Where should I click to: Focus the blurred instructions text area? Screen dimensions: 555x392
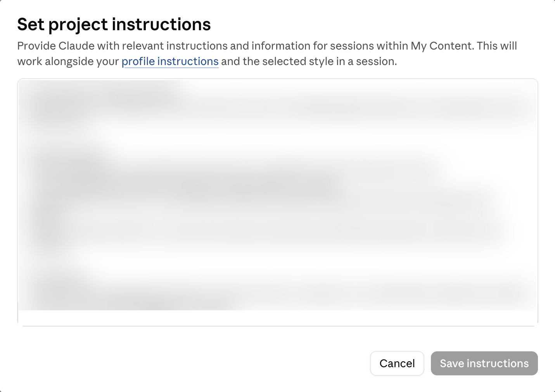click(x=278, y=201)
